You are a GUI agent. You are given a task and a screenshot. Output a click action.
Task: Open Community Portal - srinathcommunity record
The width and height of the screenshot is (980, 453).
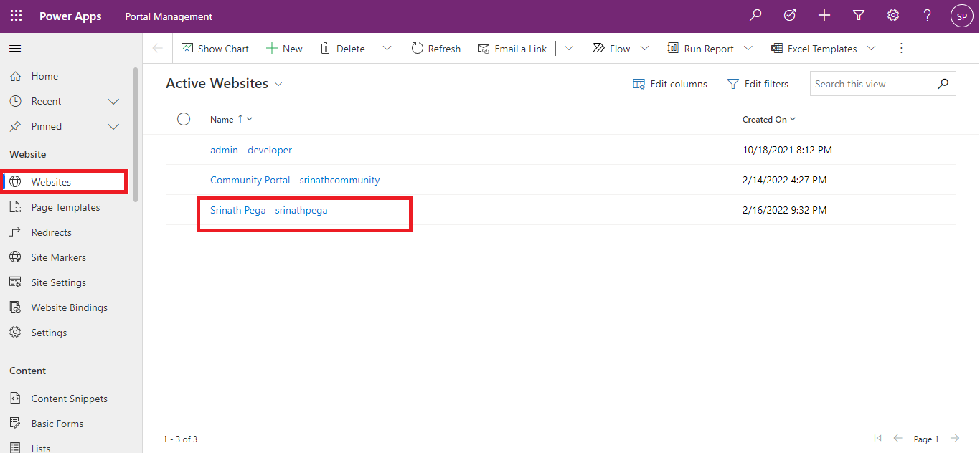(294, 180)
